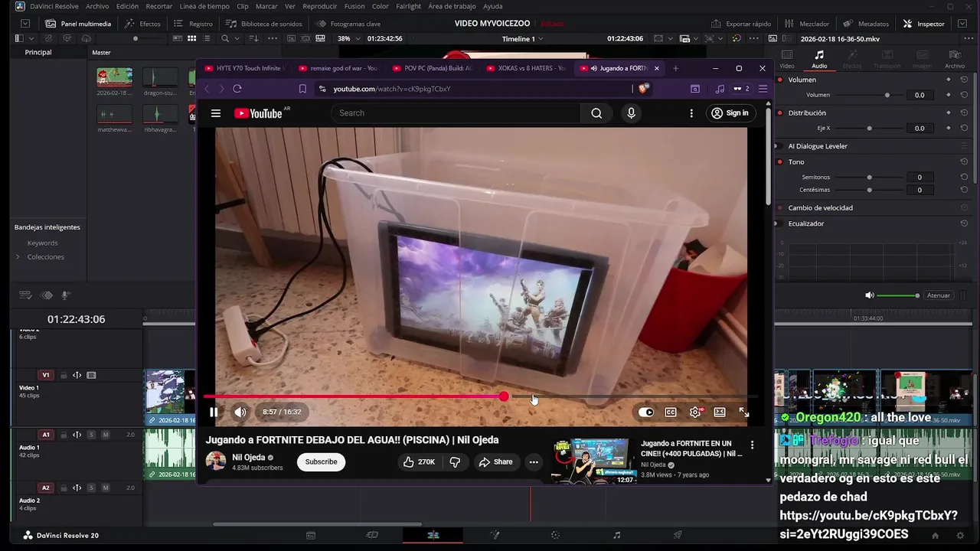Screen dimensions: 980x551
Task: Adjust the Eje X pan slider
Action: pos(869,128)
